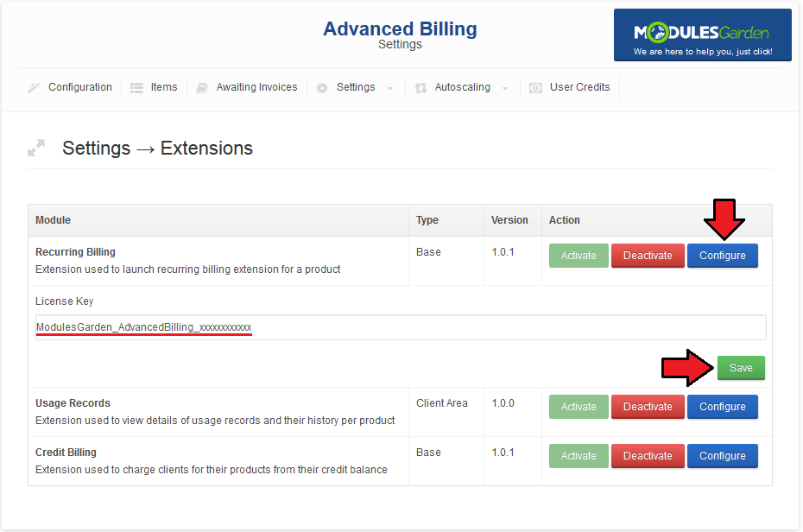Click the License Key label

(x=65, y=301)
